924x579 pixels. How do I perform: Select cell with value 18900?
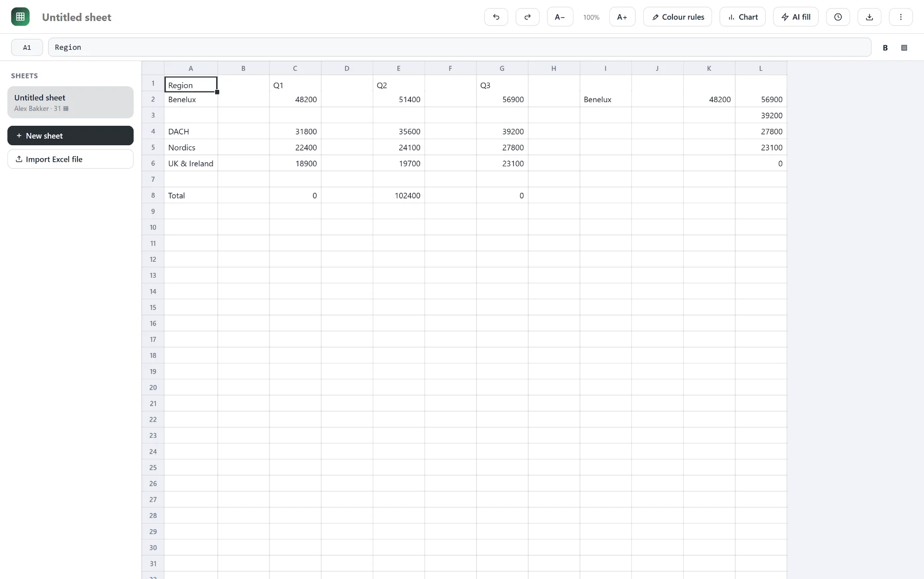pyautogui.click(x=295, y=163)
